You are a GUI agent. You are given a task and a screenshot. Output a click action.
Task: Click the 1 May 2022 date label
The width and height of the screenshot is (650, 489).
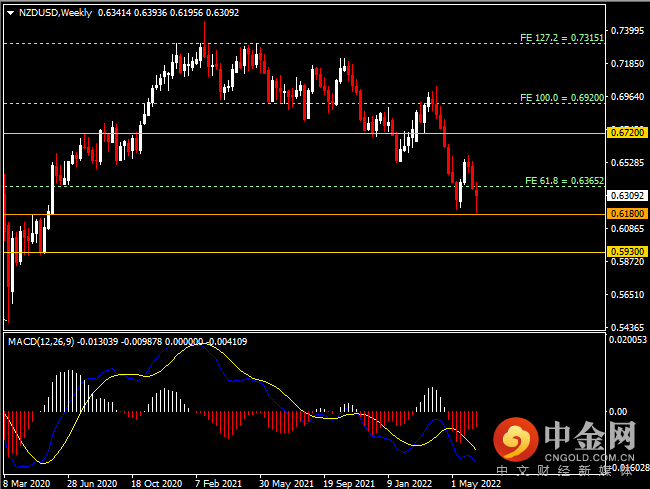coord(476,481)
